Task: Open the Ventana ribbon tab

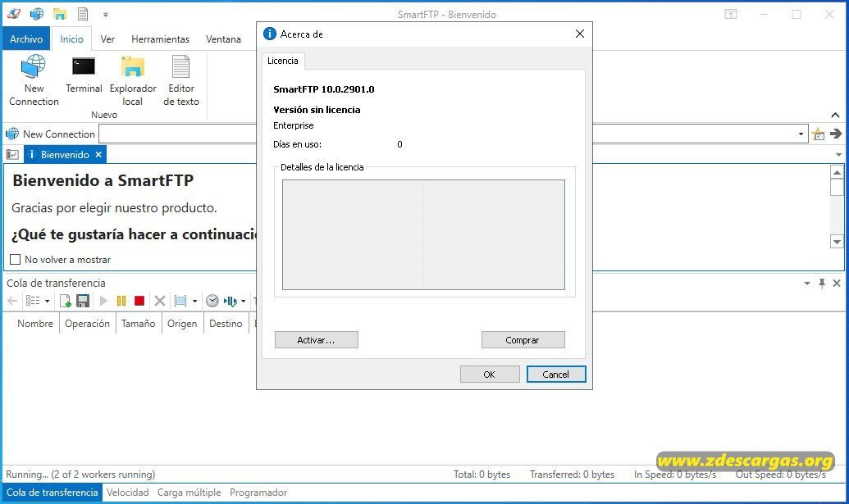Action: (223, 39)
